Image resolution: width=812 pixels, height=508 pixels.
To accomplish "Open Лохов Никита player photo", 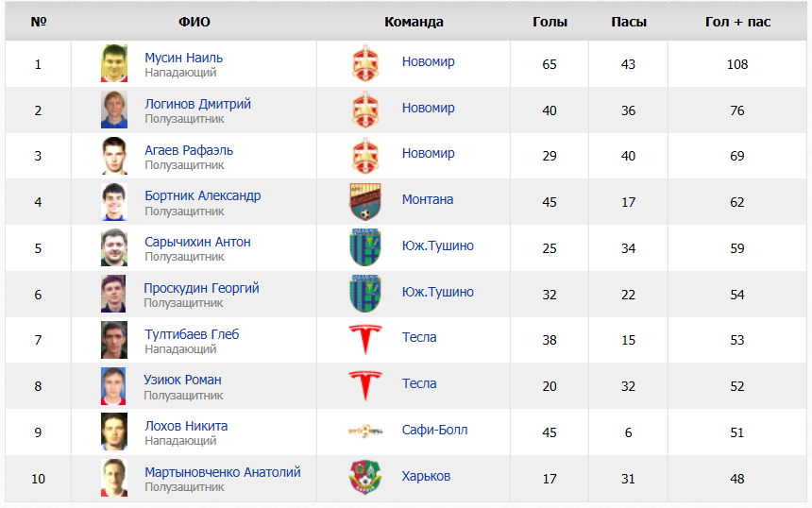I will click(x=114, y=432).
